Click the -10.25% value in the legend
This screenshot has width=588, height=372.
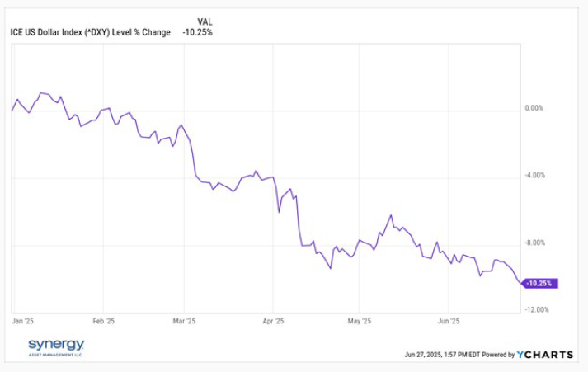click(x=199, y=33)
